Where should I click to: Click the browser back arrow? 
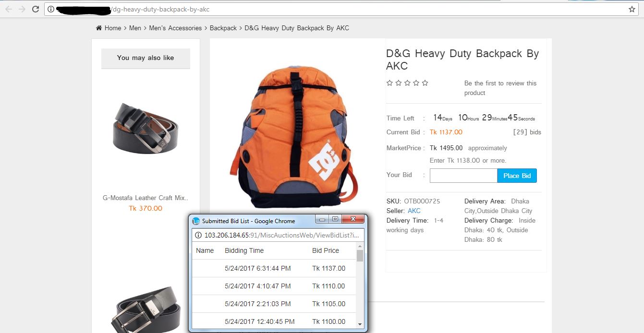pos(9,9)
